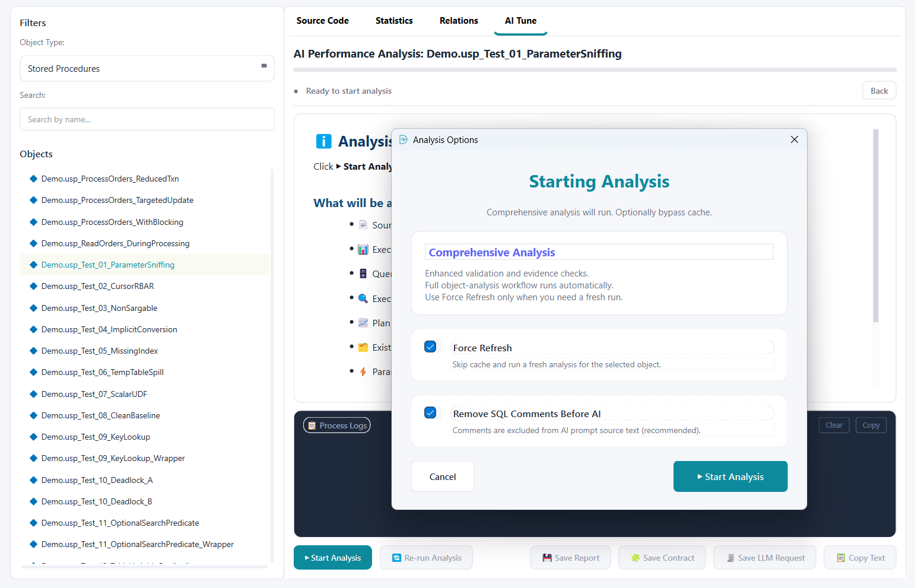
Task: Close the Analysis Options dialog
Action: point(795,139)
